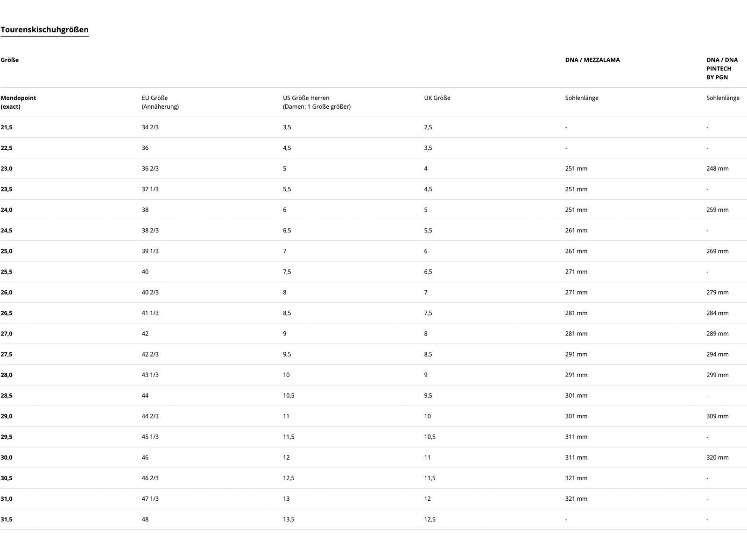Click the 309 mm sole length value
The image size is (747, 560).
(717, 416)
